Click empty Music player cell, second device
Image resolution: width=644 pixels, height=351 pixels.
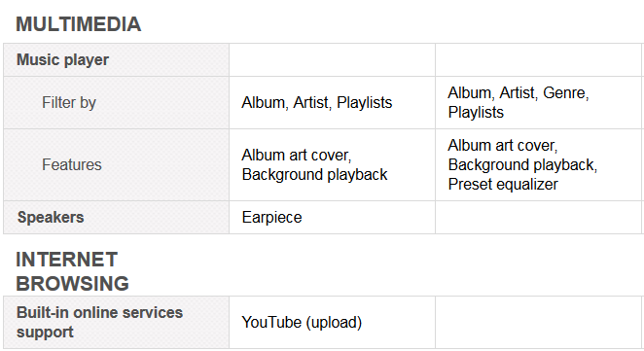click(x=538, y=60)
